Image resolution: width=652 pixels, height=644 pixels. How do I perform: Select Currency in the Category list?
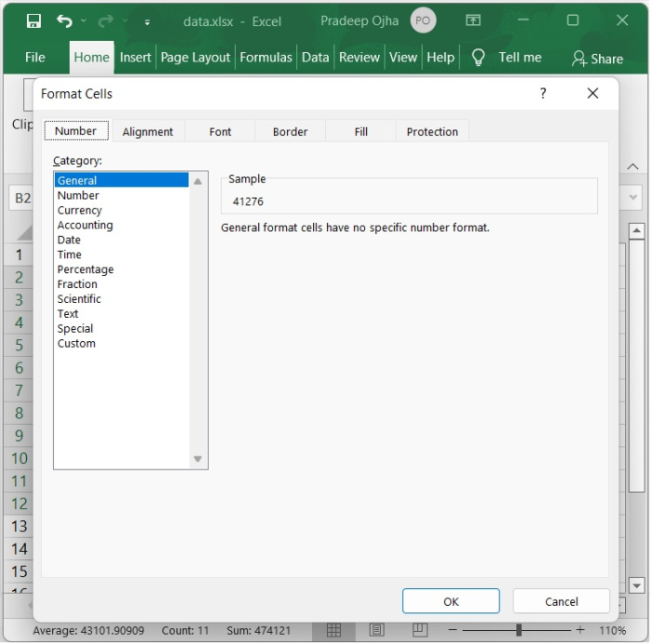pos(80,211)
